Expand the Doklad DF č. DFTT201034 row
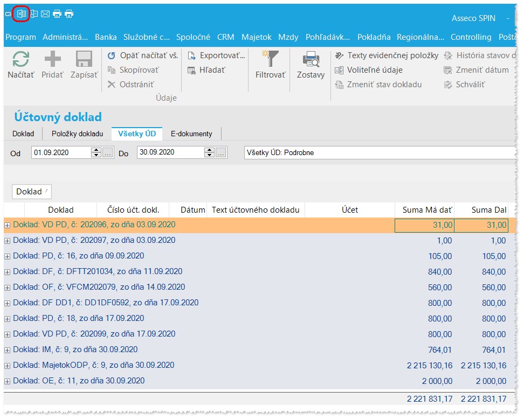This screenshot has width=524, height=420. (7, 272)
